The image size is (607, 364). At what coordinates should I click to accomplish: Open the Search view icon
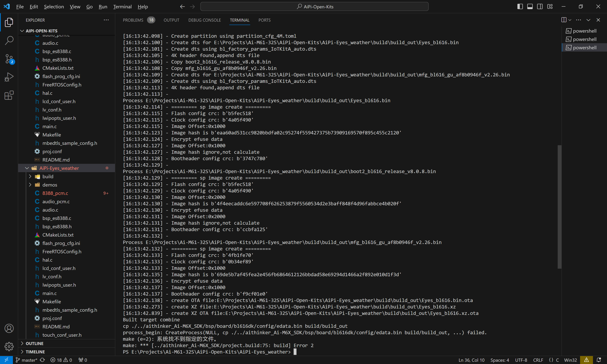click(x=9, y=40)
